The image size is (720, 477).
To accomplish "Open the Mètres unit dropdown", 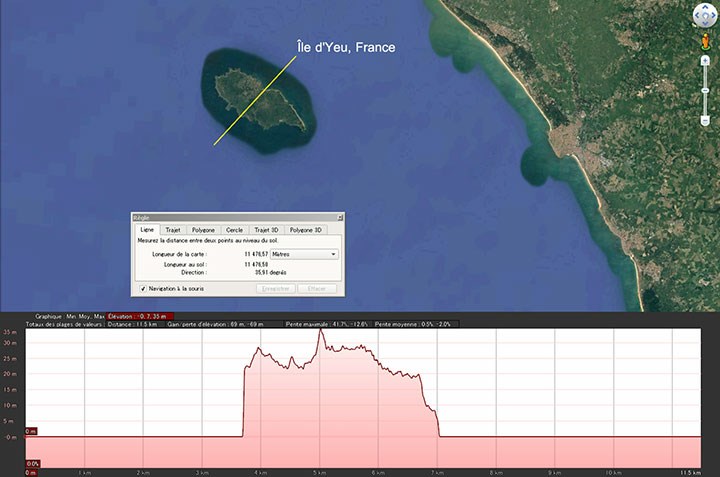I will [304, 254].
